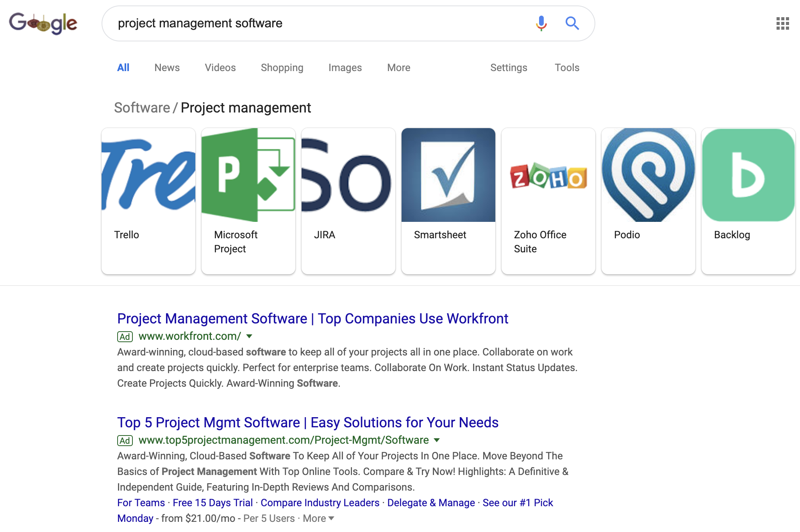This screenshot has height=532, width=800.
Task: Open the Workfront ad headline link
Action: (312, 319)
